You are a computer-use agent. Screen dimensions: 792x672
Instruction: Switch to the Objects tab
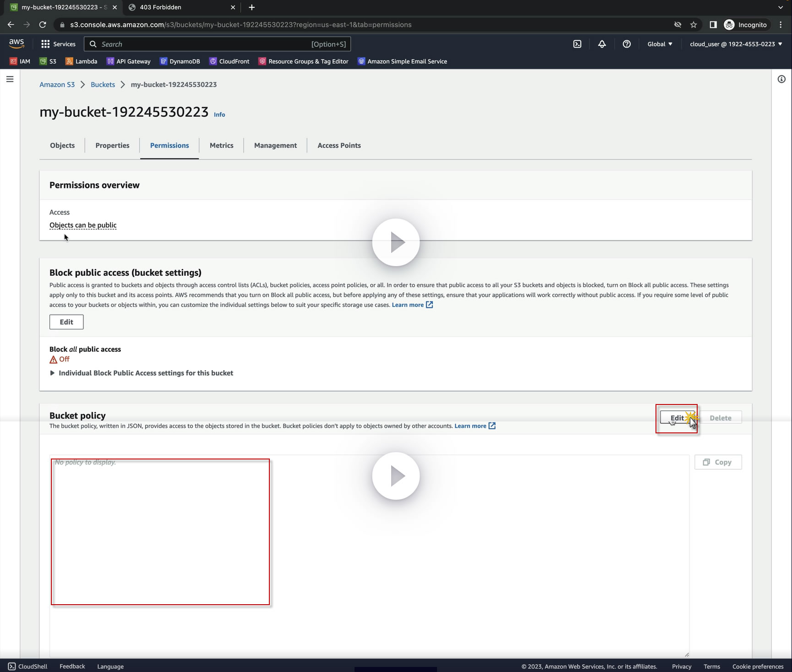tap(62, 145)
